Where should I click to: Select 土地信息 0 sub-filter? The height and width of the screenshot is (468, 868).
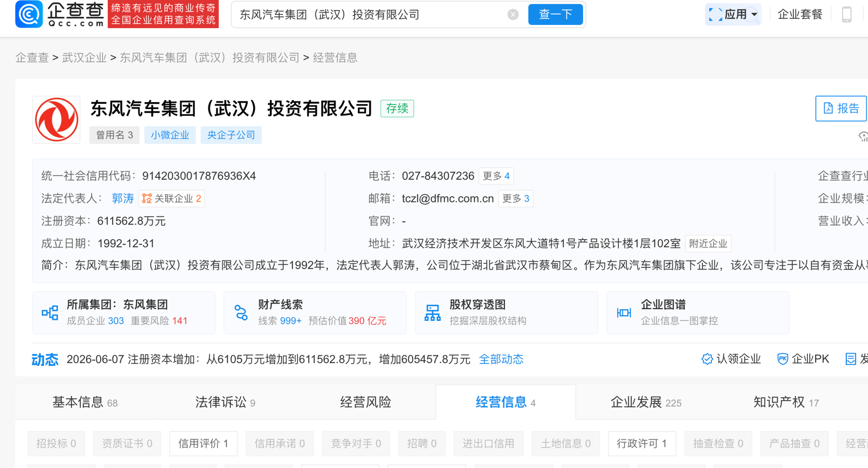566,444
